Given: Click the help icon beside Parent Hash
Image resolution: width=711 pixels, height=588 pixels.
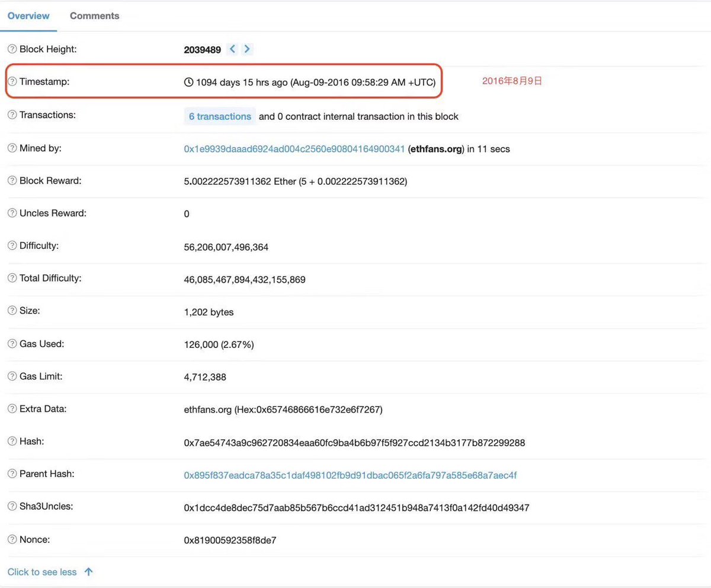Looking at the screenshot, I should tap(12, 474).
